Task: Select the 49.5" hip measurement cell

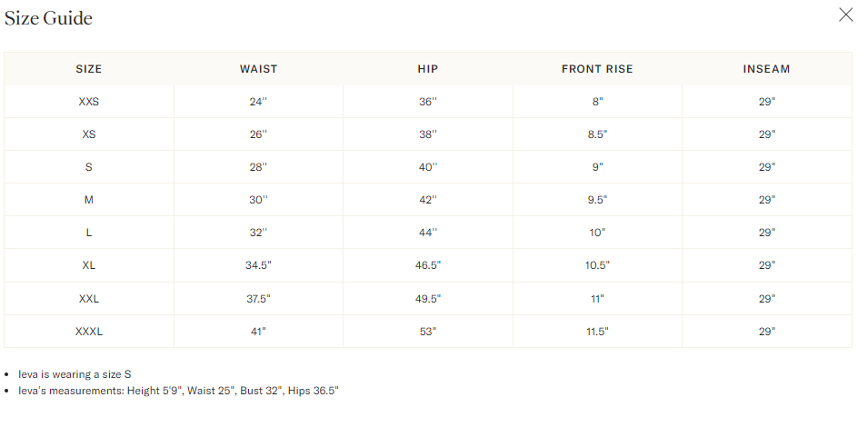Action: pos(428,299)
